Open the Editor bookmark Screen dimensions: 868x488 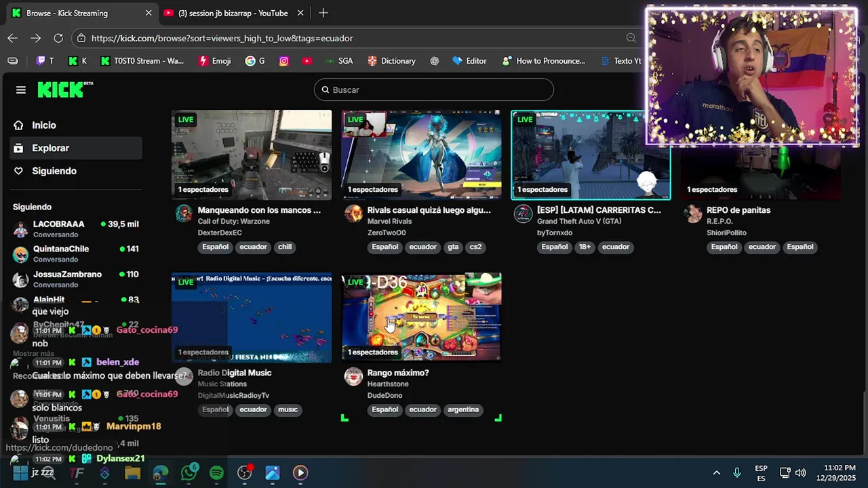[469, 60]
